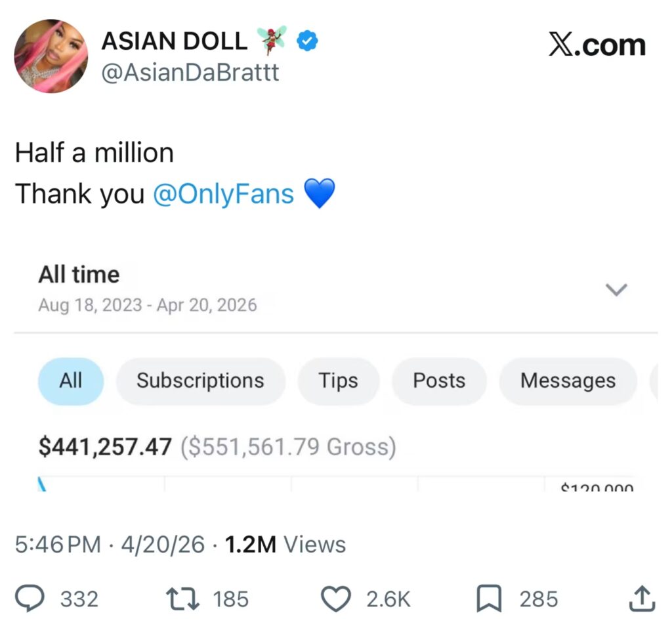Bookmark this post
Viewport: 672px width, 628px height.
[489, 598]
